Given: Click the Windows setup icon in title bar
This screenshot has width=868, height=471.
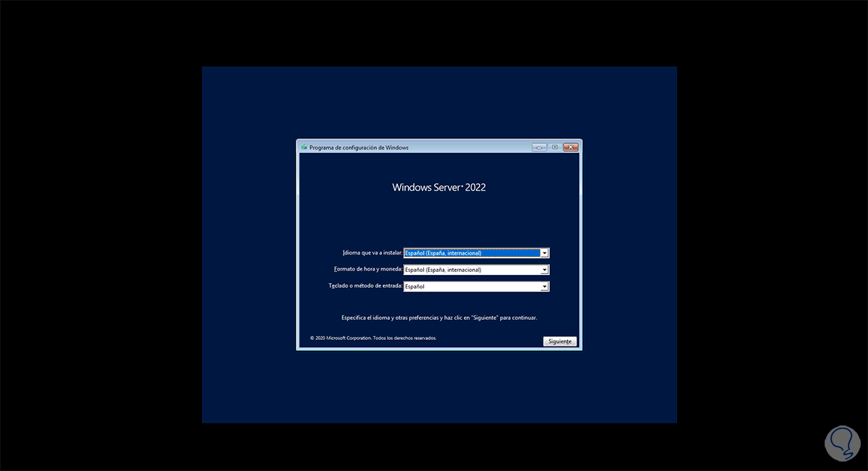Looking at the screenshot, I should point(304,148).
